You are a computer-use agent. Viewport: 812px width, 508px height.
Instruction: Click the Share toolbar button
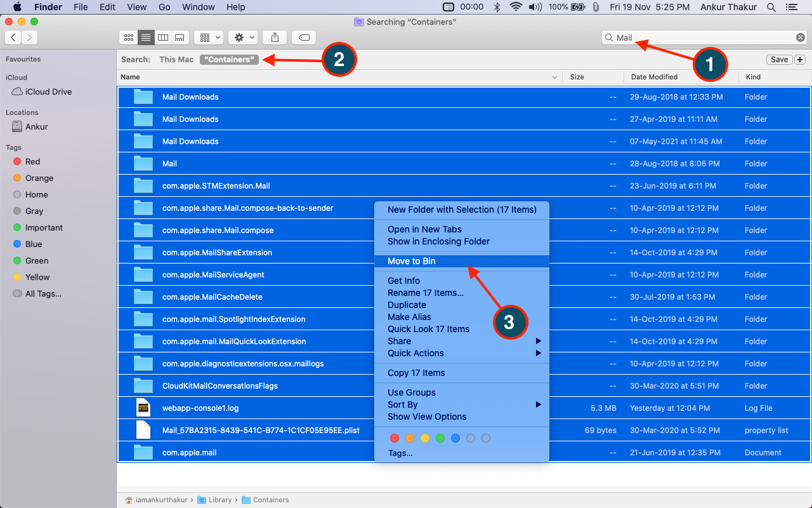(275, 37)
